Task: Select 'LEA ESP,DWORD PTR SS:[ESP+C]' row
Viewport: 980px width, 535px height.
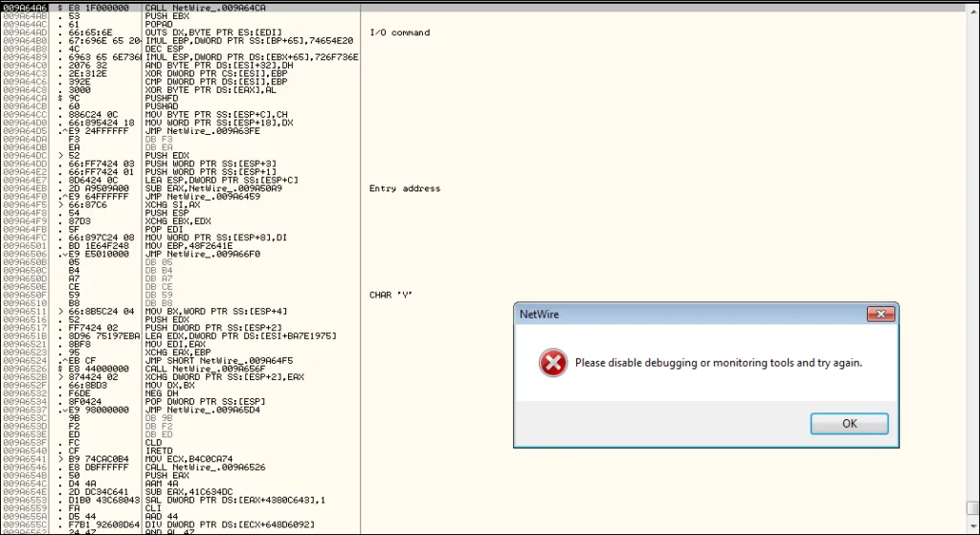Action: (x=221, y=180)
